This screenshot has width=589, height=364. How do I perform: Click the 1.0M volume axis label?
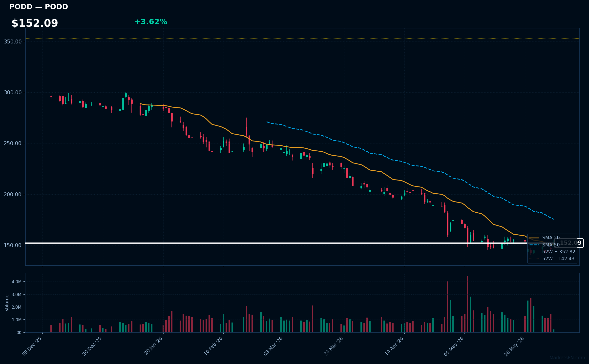(x=17, y=320)
